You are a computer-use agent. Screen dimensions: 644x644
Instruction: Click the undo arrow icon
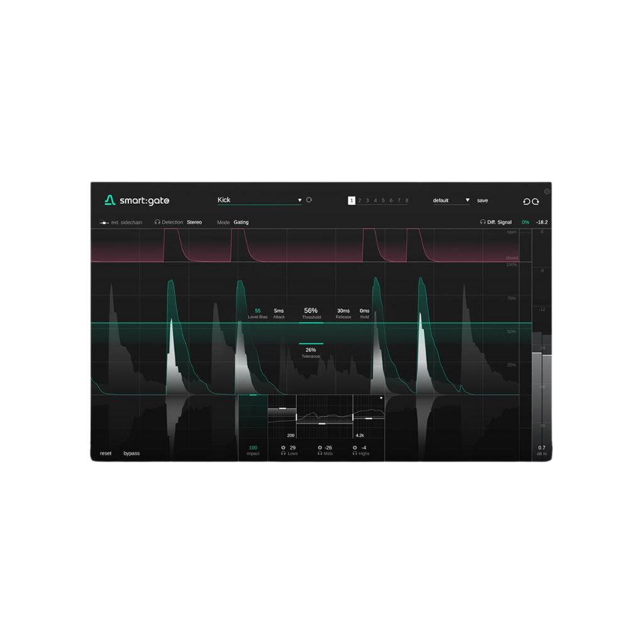(x=526, y=201)
